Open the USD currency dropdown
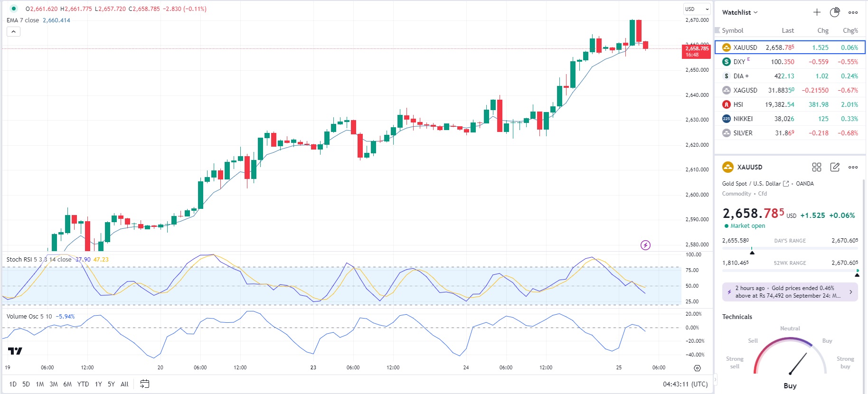Screen dimensions: 868x394 [697, 9]
